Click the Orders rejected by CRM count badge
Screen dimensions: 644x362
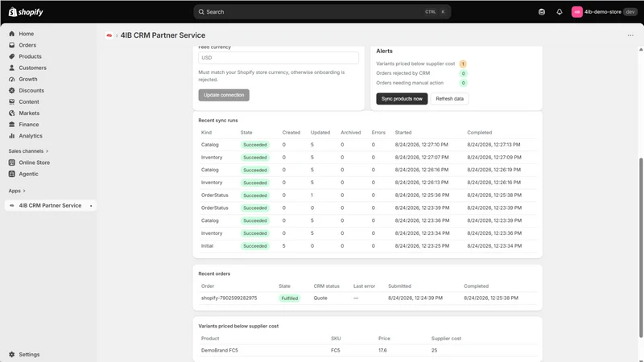(x=464, y=73)
